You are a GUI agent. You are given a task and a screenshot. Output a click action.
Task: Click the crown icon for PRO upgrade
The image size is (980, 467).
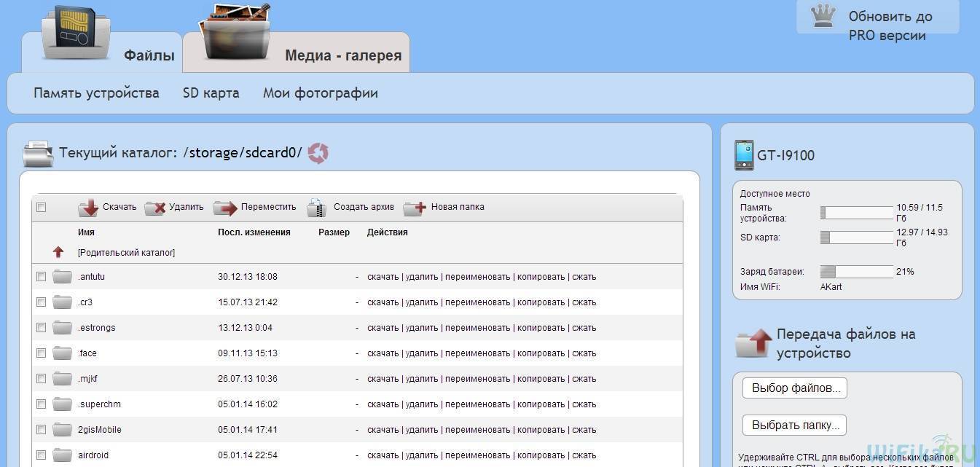point(823,17)
